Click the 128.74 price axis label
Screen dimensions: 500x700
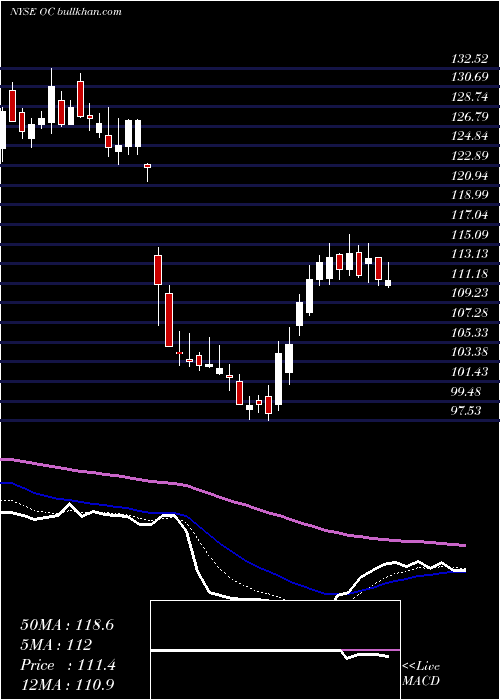point(469,97)
